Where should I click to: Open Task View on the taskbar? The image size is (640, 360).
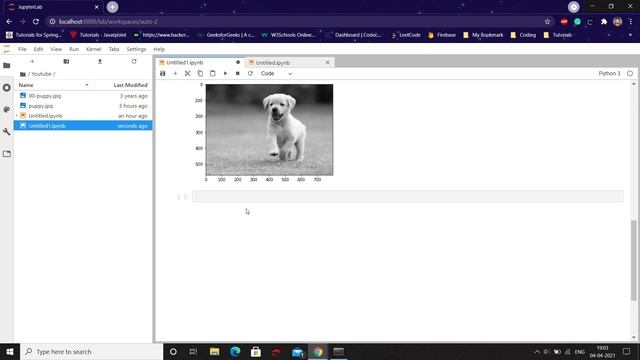pyautogui.click(x=193, y=351)
